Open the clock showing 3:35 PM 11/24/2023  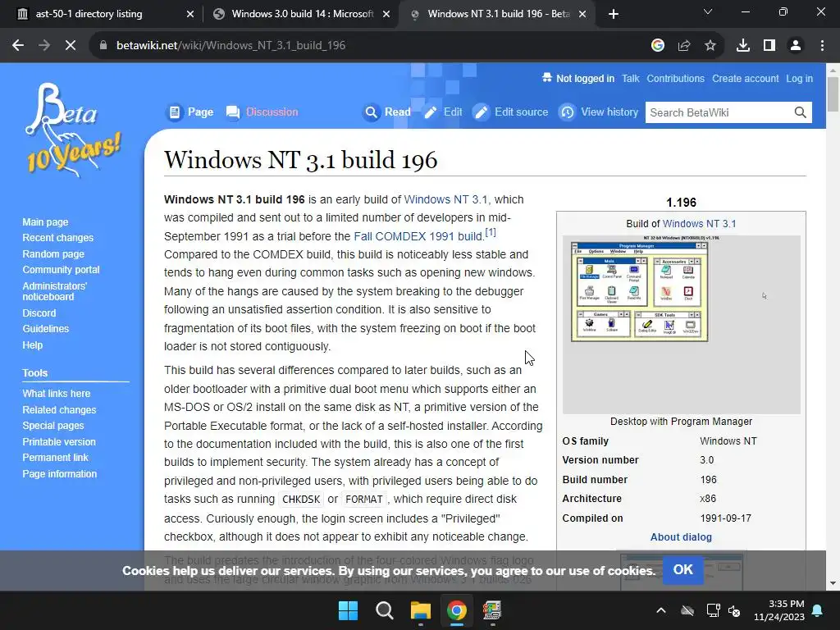tap(779, 610)
